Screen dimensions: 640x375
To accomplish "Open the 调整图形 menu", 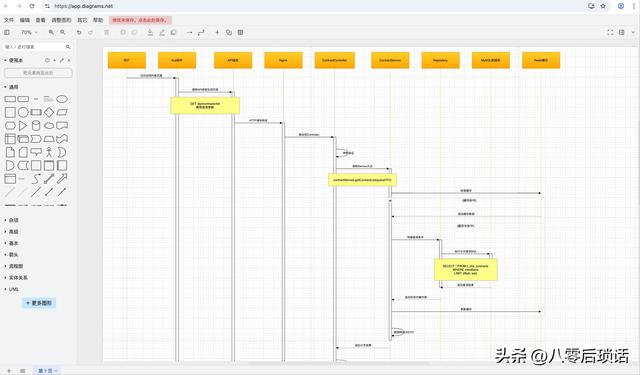I will 61,20.
